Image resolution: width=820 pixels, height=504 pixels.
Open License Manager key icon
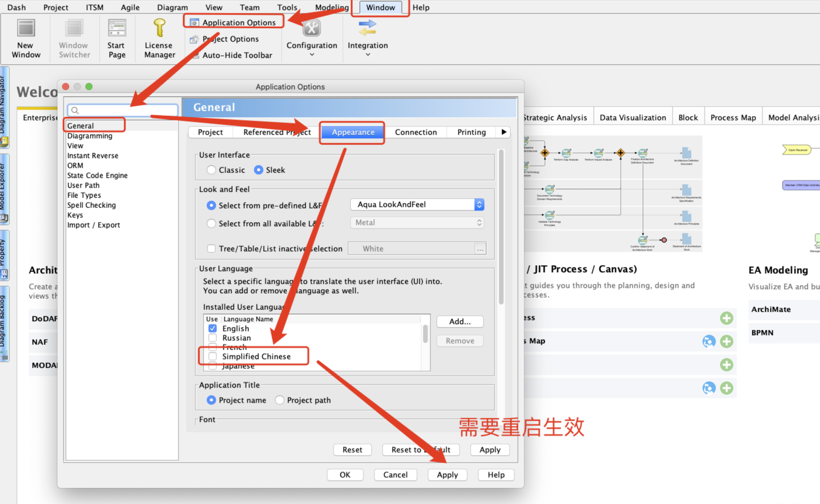coord(159,28)
